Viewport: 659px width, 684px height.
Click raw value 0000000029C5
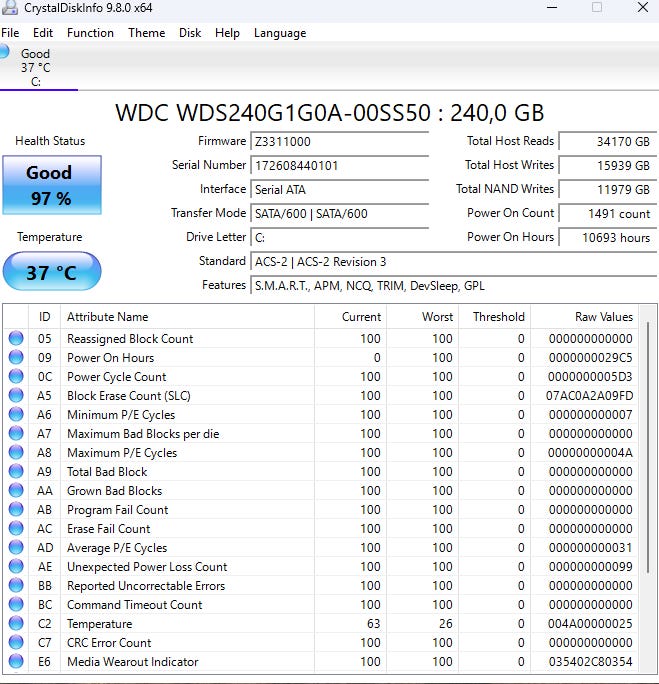tap(591, 358)
